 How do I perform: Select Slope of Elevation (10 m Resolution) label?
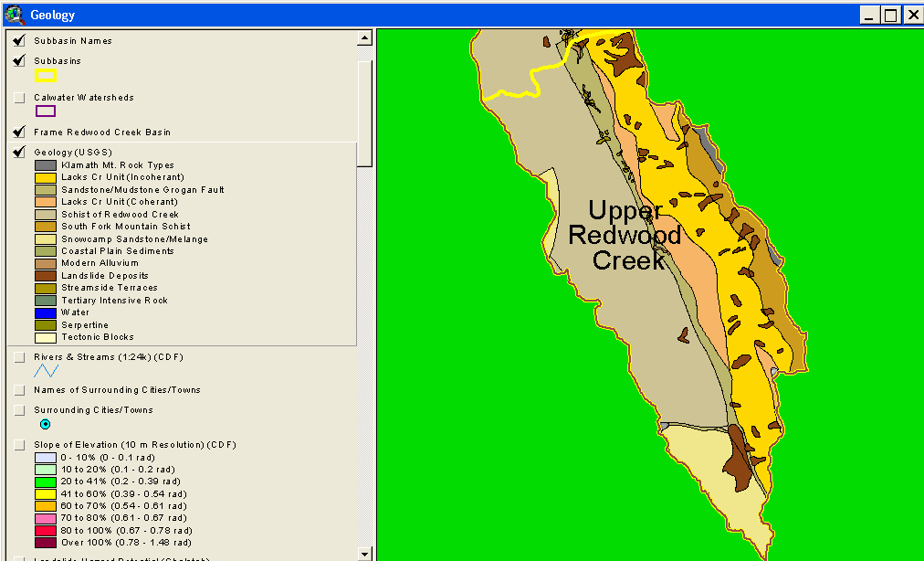click(x=135, y=445)
